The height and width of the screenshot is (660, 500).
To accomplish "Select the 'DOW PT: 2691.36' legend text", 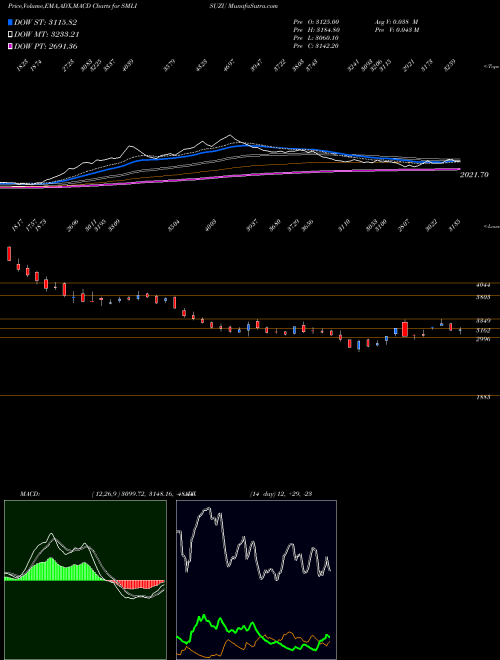I will point(45,46).
